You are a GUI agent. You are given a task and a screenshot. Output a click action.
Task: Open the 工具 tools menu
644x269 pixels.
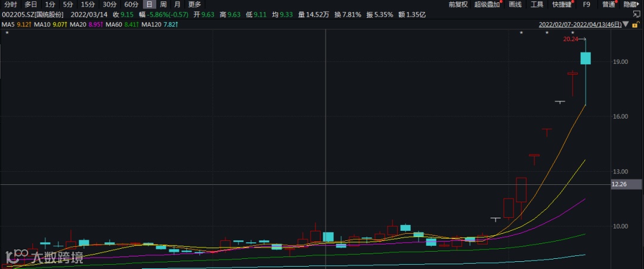point(537,5)
